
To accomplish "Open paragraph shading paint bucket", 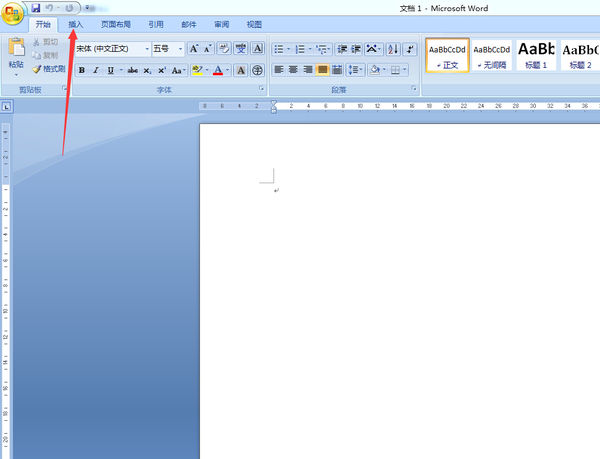I will (377, 70).
